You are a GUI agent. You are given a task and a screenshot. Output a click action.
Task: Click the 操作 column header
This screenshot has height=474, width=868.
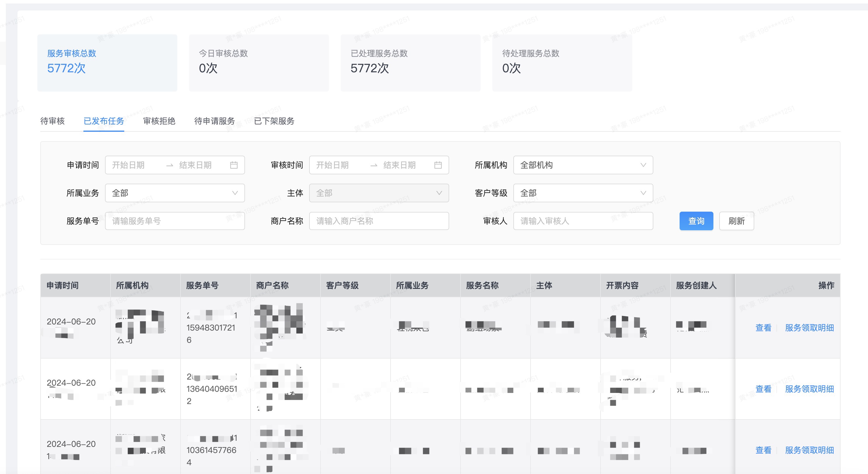787,285
